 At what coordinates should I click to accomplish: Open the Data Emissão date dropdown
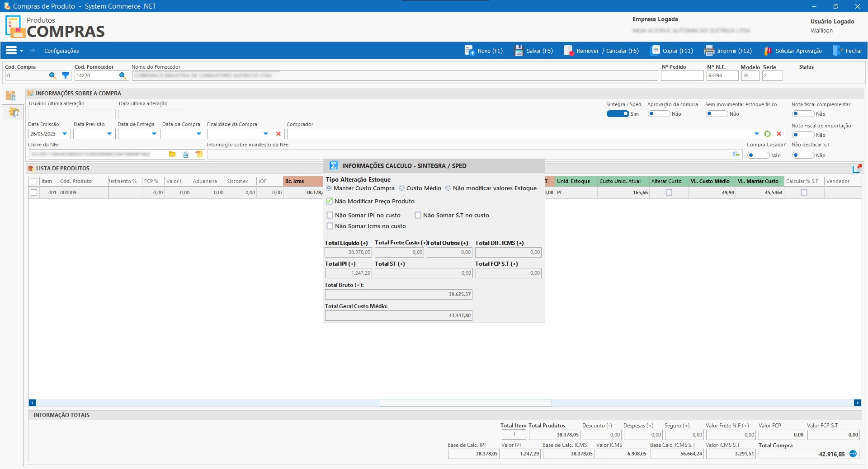pyautogui.click(x=65, y=134)
